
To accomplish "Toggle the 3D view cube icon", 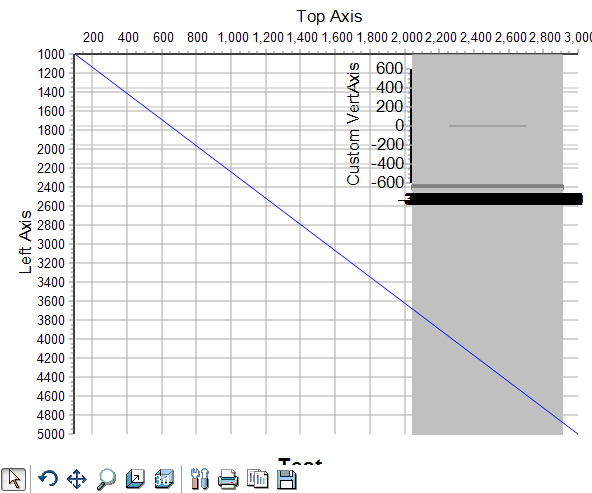I will coord(164,479).
